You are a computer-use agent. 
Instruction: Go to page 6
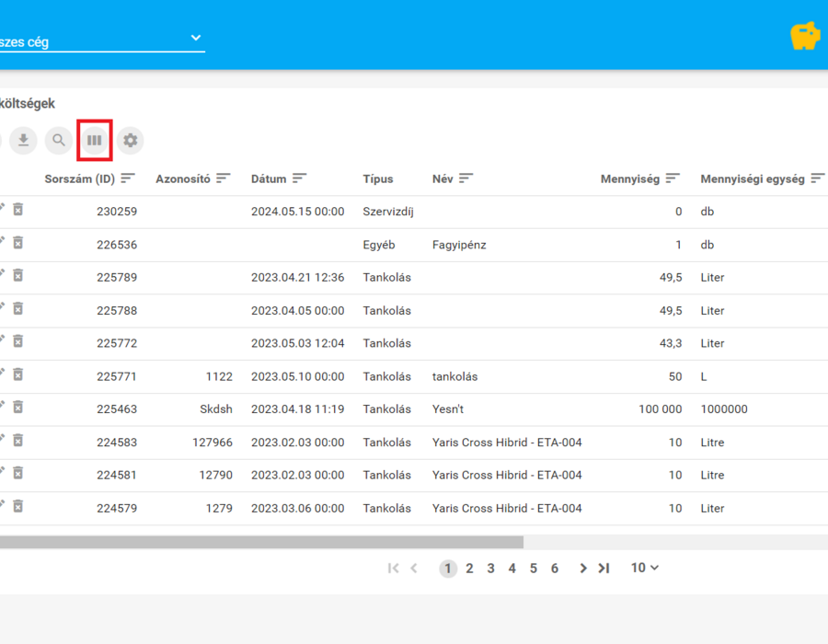tap(555, 569)
